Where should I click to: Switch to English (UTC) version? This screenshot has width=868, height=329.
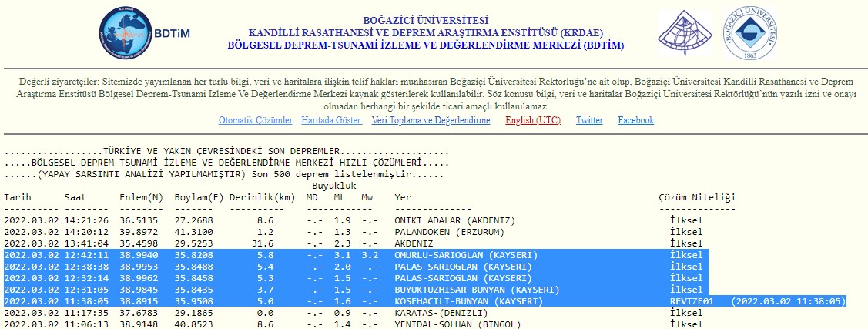pyautogui.click(x=533, y=120)
